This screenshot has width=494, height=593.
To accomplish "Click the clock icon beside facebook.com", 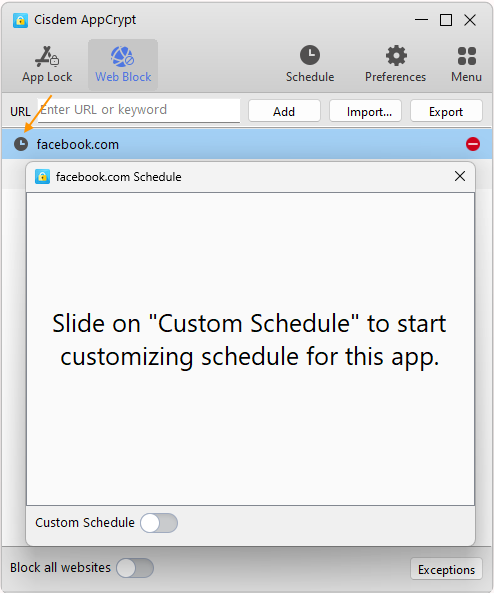I will pyautogui.click(x=21, y=144).
